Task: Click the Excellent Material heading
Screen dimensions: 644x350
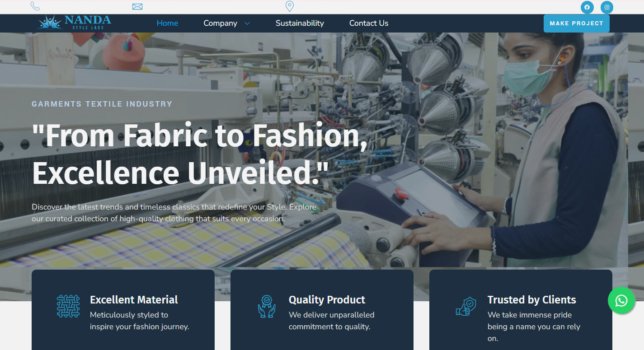Action: 134,300
